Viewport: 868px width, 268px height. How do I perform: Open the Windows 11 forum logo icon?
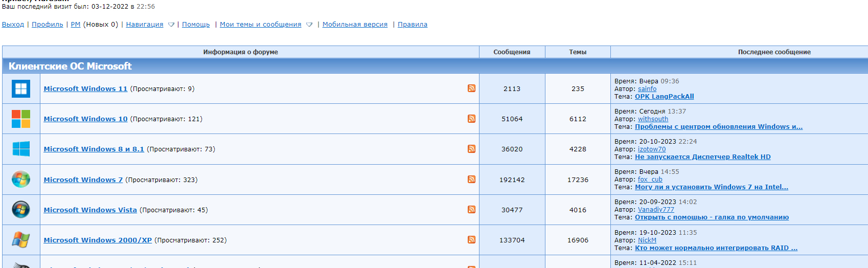click(21, 88)
